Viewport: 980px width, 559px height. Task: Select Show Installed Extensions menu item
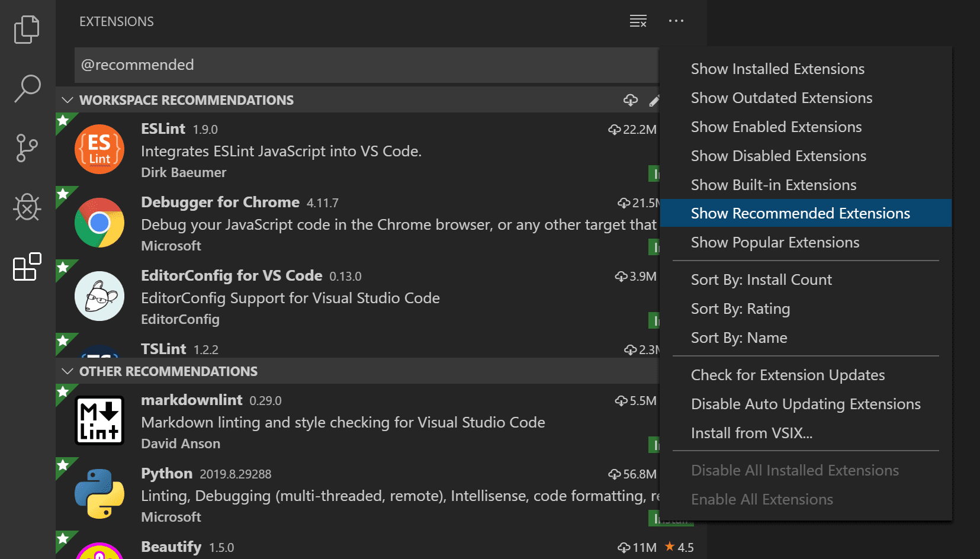pos(777,69)
